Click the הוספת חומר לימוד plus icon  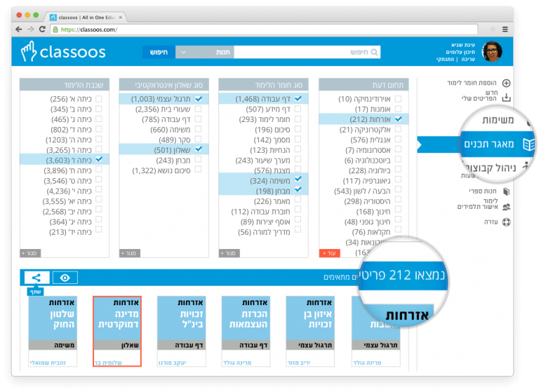tap(506, 83)
